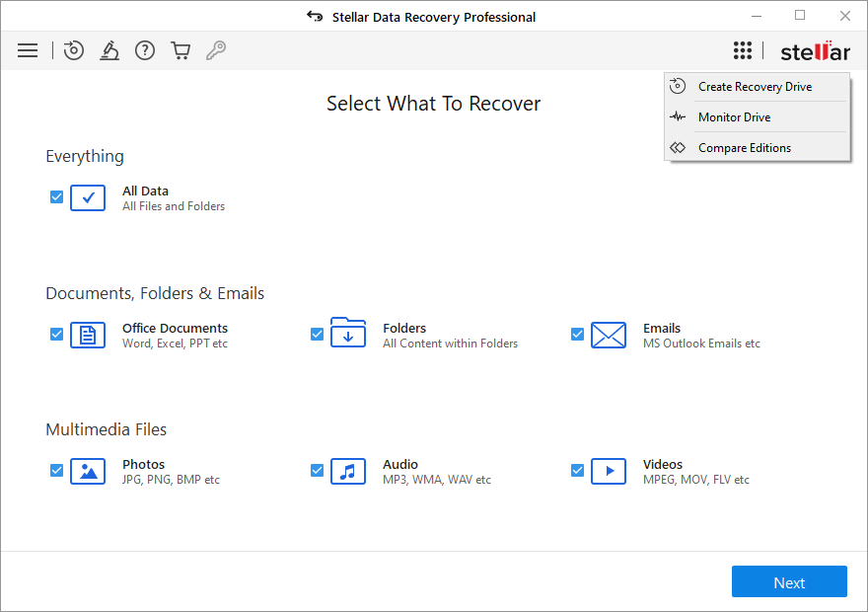Choose Monitor Drive in the dropdown menu
868x612 pixels.
coord(734,117)
